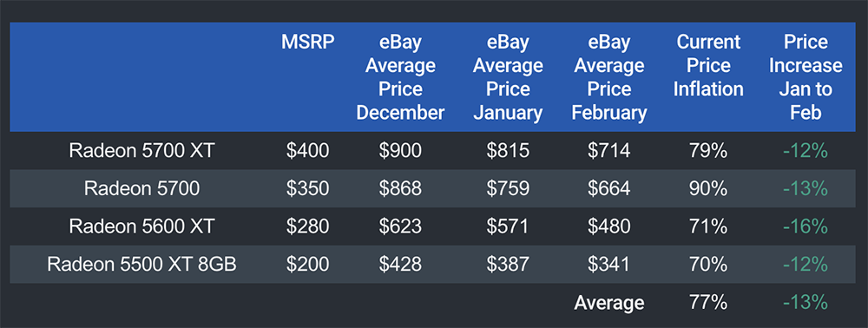Select the eBay Average Price February header
The width and height of the screenshot is (868, 328).
coord(609,77)
